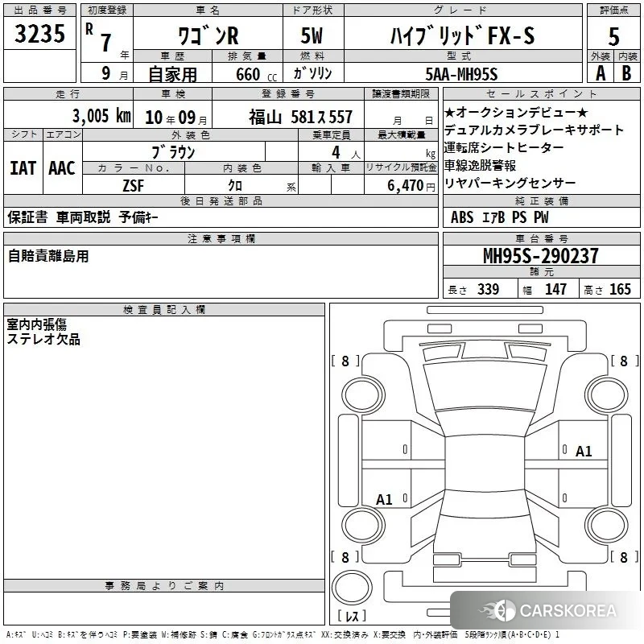
Task: Click the rear-right tire circle on diagram
Action: (x=607, y=525)
